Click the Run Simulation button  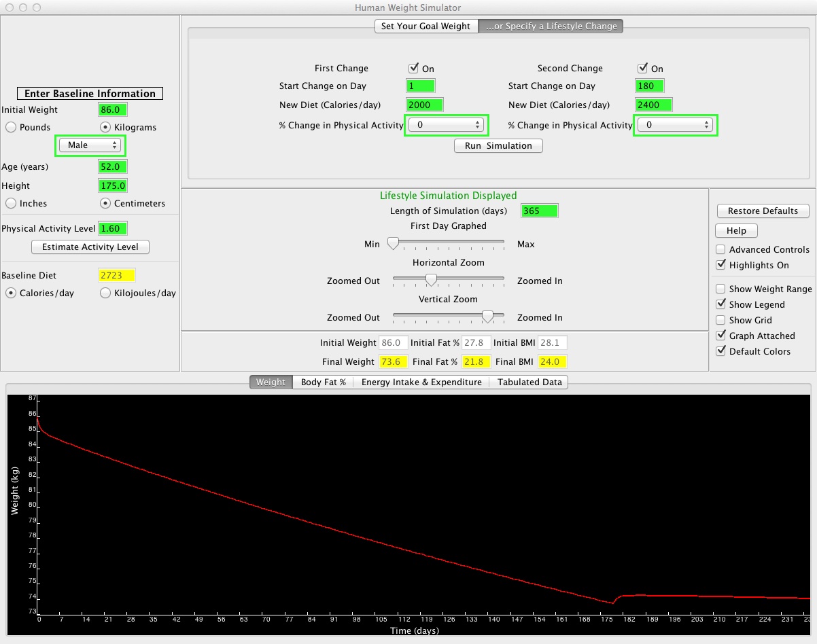(x=498, y=146)
